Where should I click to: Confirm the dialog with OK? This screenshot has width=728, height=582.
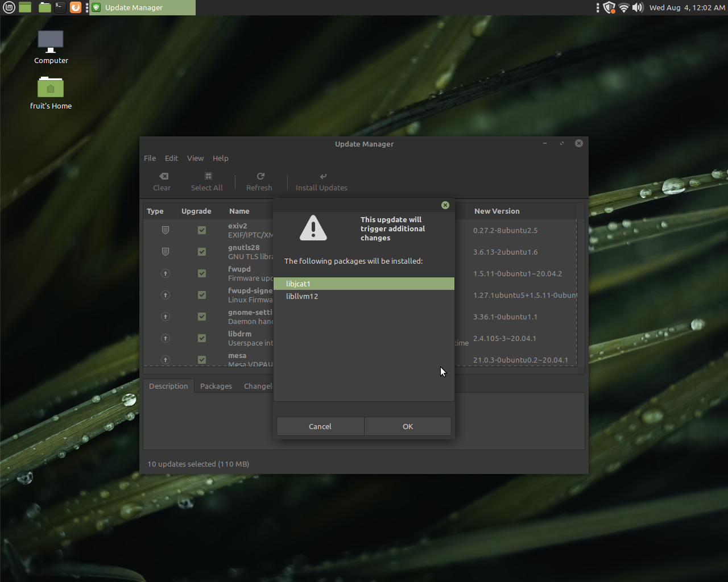pos(408,426)
